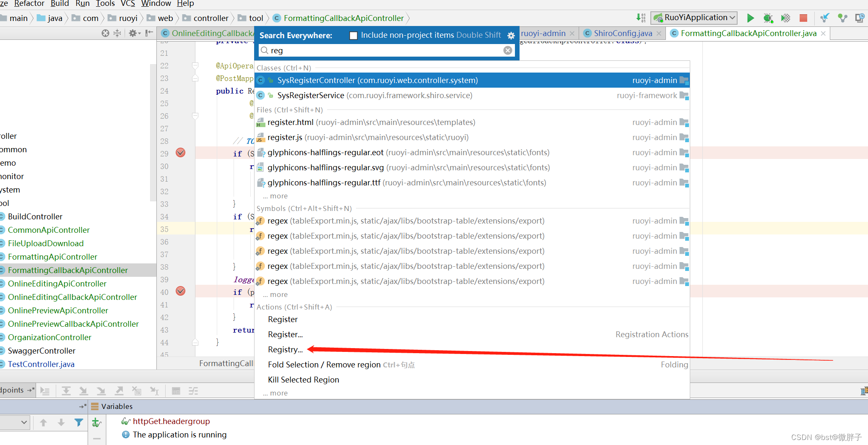The height and width of the screenshot is (445, 868).
Task: Open the Search Everywhere settings gear
Action: coord(511,36)
